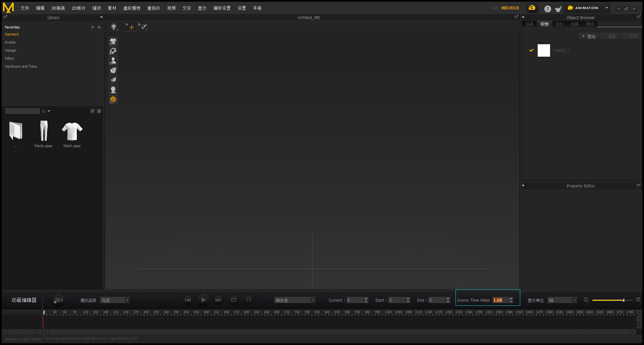The width and height of the screenshot is (644, 345).
Task: Select the Tshirt.zpac thumbnail
Action: [x=72, y=134]
